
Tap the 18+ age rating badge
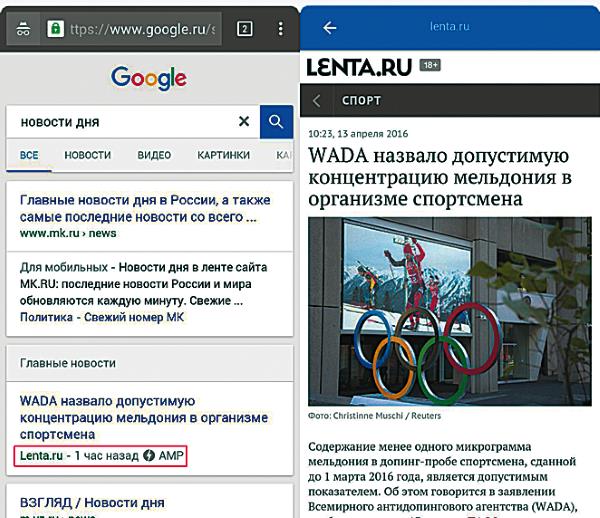430,65
